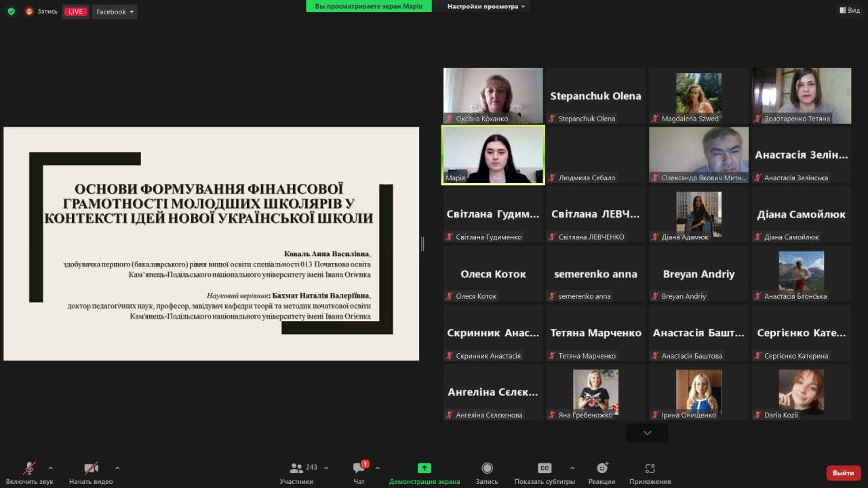Open the Chat panel
The height and width of the screenshot is (488, 868).
359,468
